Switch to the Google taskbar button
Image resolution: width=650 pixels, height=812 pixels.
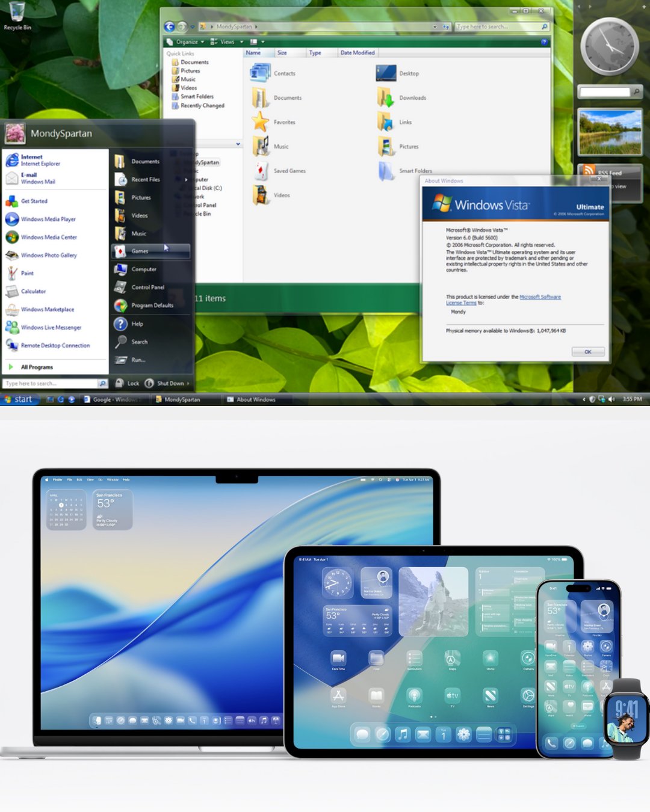point(113,399)
